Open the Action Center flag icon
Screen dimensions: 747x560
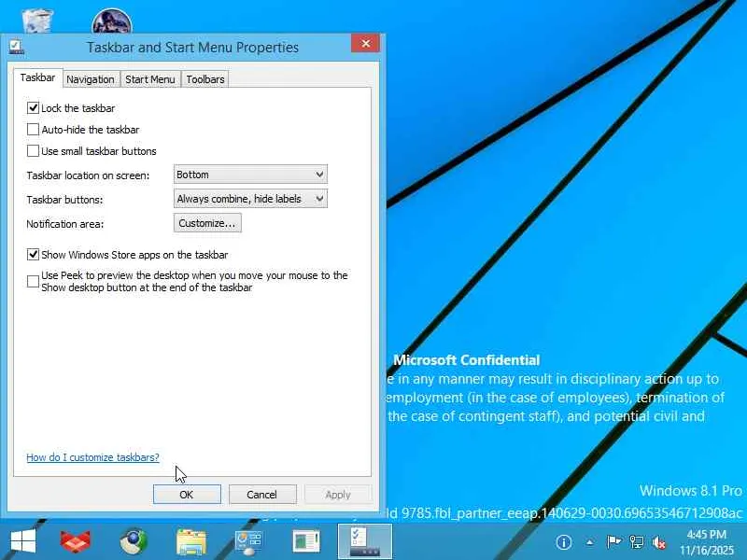pos(613,542)
